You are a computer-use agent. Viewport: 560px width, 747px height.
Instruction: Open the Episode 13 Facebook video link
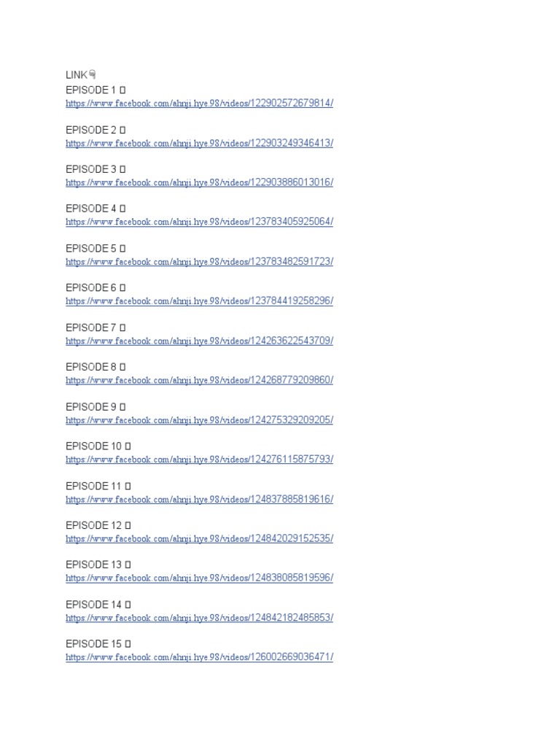tap(200, 578)
